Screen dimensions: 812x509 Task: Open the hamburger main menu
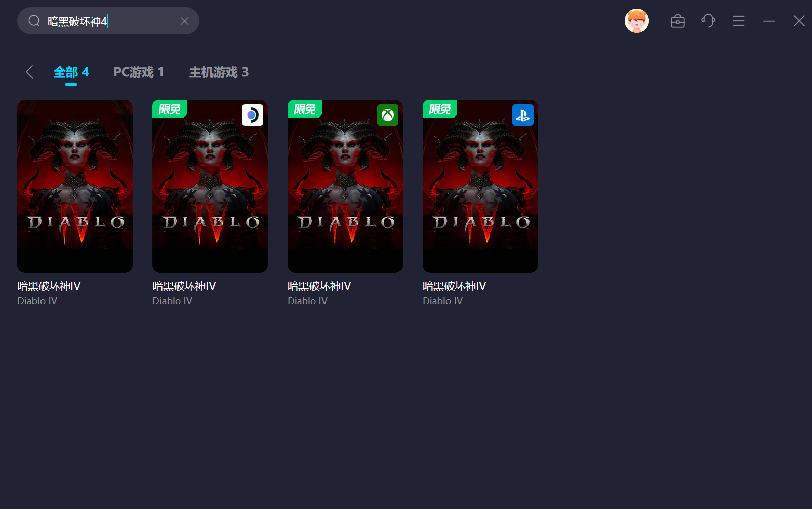click(x=738, y=21)
